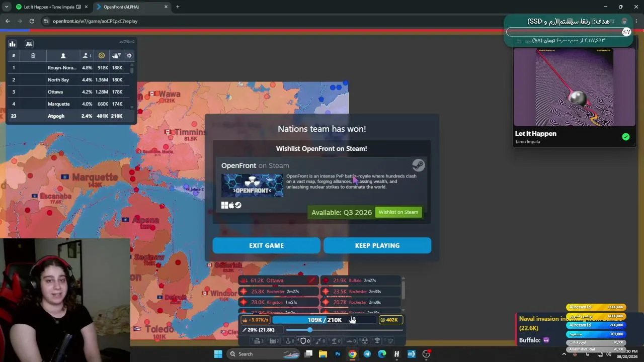Click the Steam logo in the promo card
The height and width of the screenshot is (362, 644).
(418, 165)
